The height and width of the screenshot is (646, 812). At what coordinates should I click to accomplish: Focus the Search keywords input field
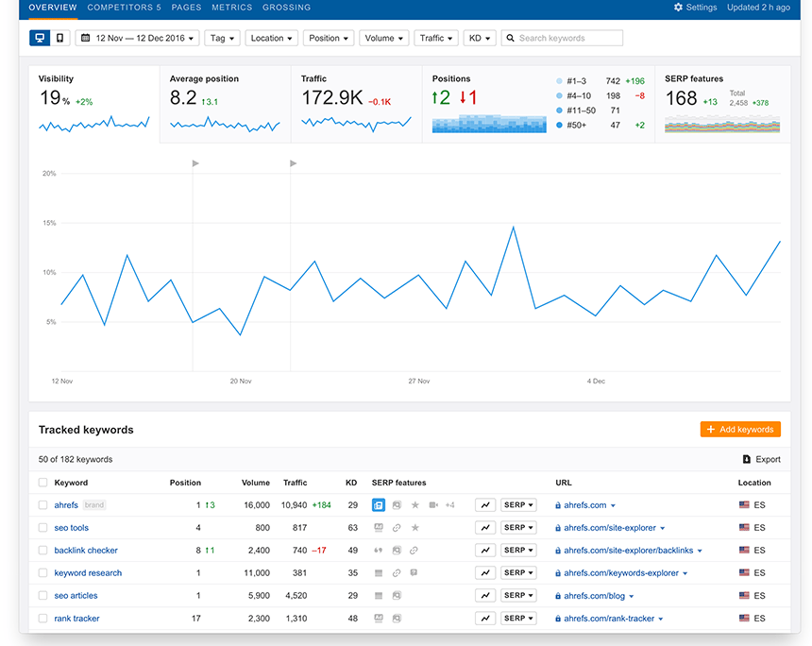562,38
